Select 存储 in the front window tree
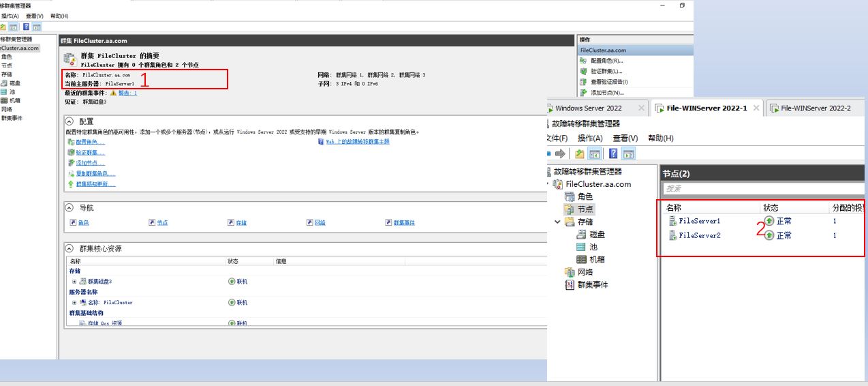The height and width of the screenshot is (386, 868). point(585,222)
